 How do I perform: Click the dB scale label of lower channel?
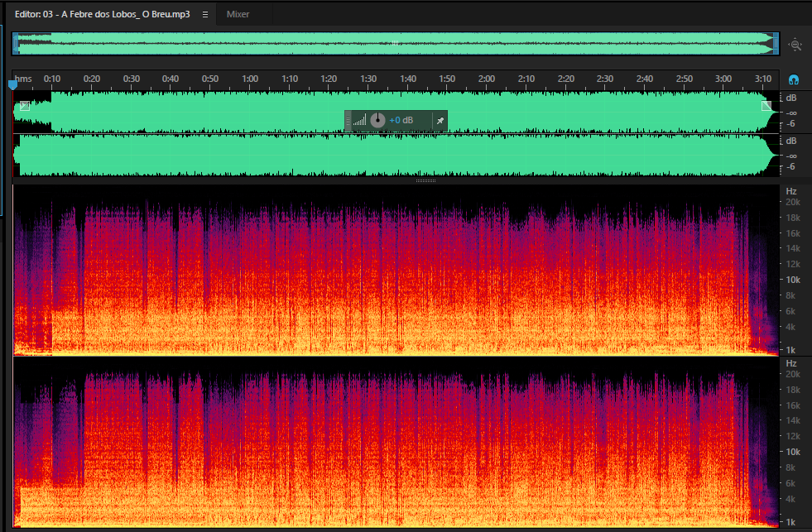791,141
